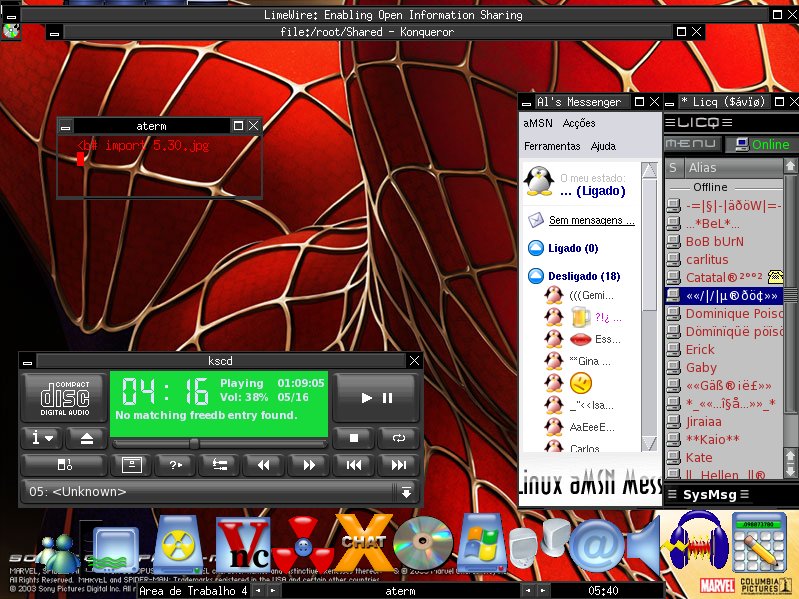
Task: Toggle loop mode in kscd
Action: click(398, 438)
